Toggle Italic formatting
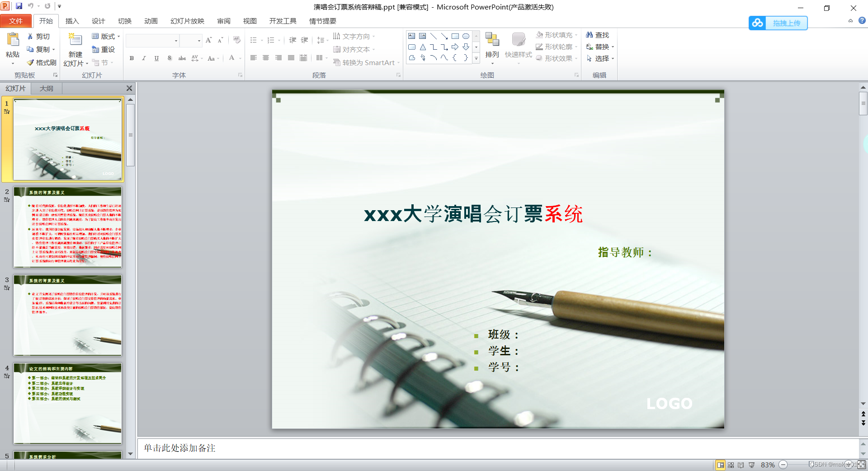Image resolution: width=868 pixels, height=471 pixels. (x=144, y=58)
